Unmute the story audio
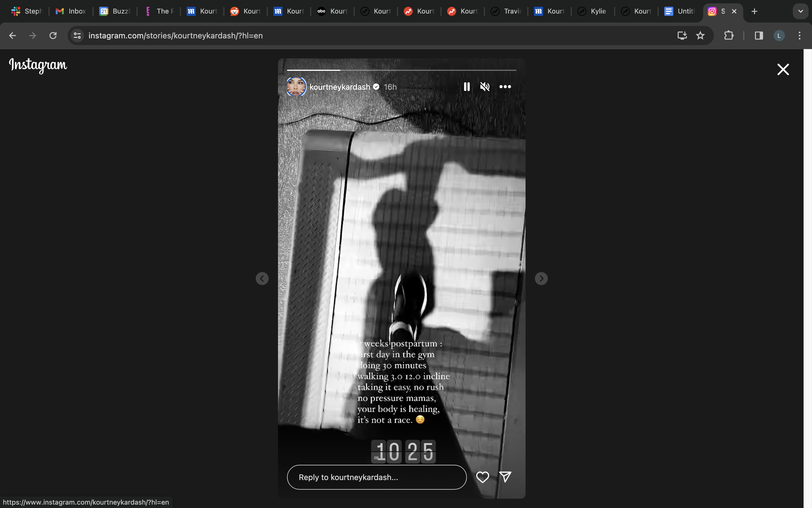 [484, 87]
